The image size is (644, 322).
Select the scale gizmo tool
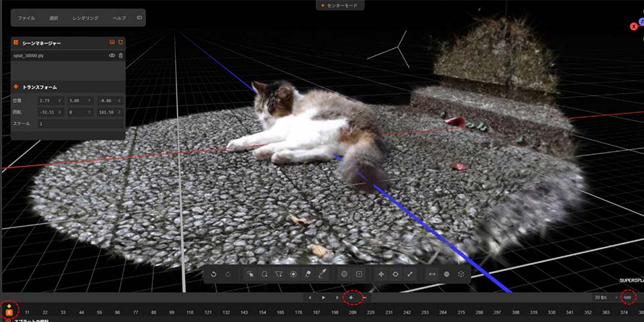pyautogui.click(x=411, y=274)
